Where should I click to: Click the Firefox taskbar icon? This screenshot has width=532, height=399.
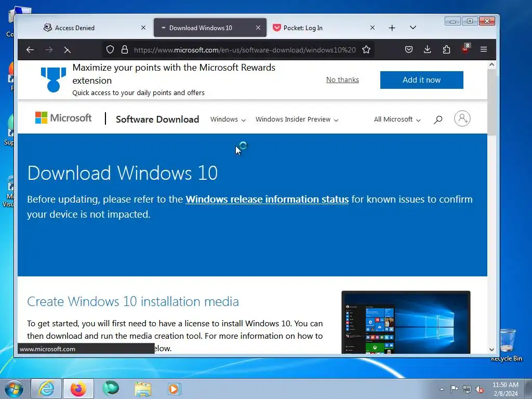(x=78, y=389)
